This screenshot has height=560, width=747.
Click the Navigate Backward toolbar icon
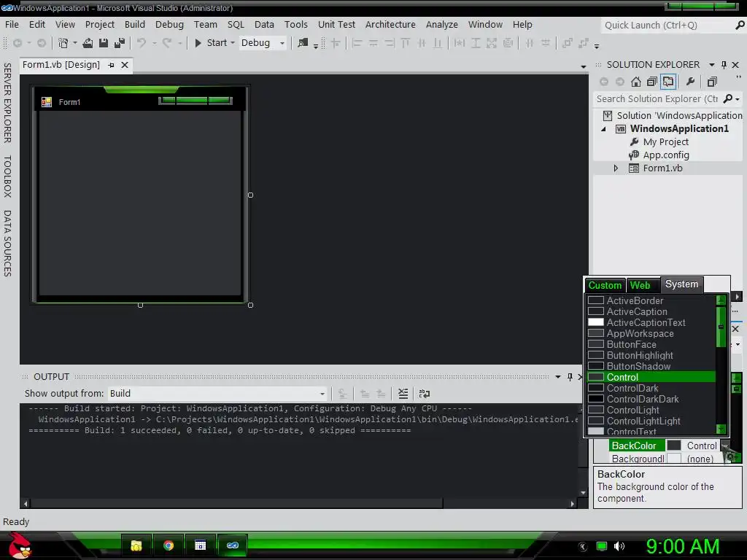(x=18, y=43)
